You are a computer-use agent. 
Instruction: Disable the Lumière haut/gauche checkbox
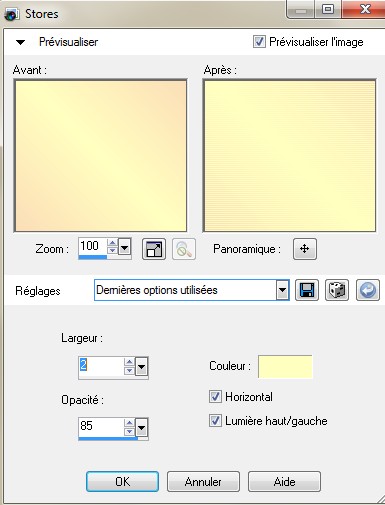pyautogui.click(x=215, y=421)
